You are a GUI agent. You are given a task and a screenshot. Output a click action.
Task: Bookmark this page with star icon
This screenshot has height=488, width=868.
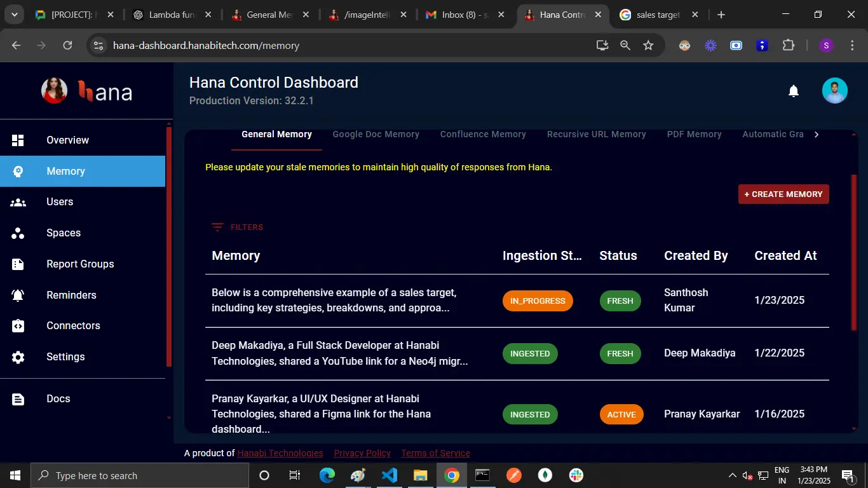click(648, 45)
